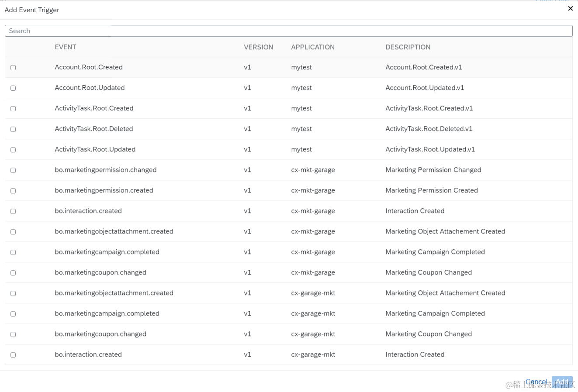
Task: Click the Add button
Action: pyautogui.click(x=562, y=382)
